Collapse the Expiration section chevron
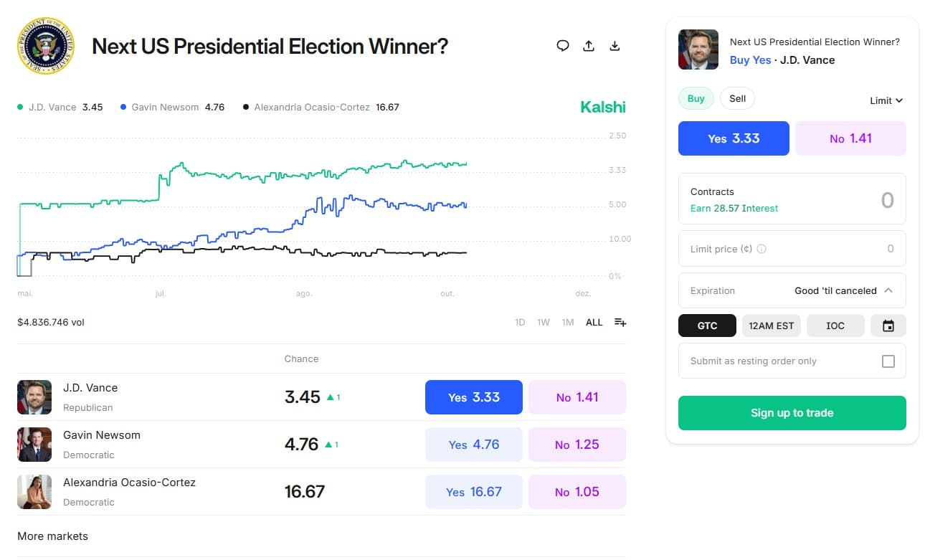This screenshot has width=925, height=560. coord(888,290)
